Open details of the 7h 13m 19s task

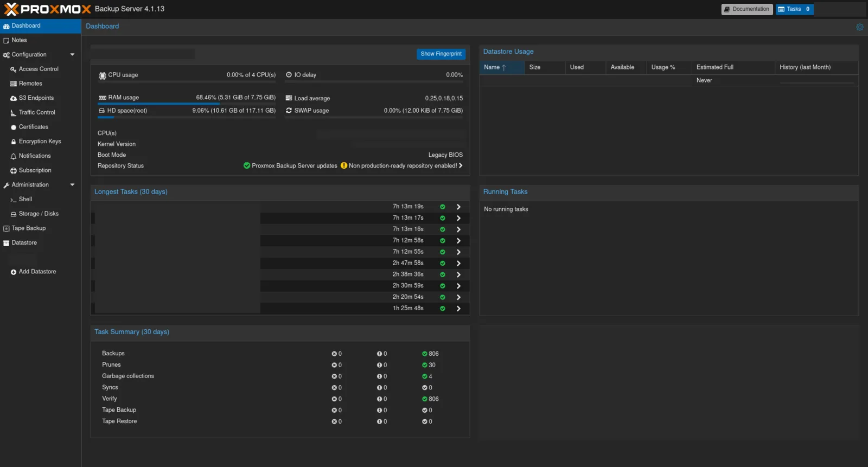pyautogui.click(x=458, y=207)
